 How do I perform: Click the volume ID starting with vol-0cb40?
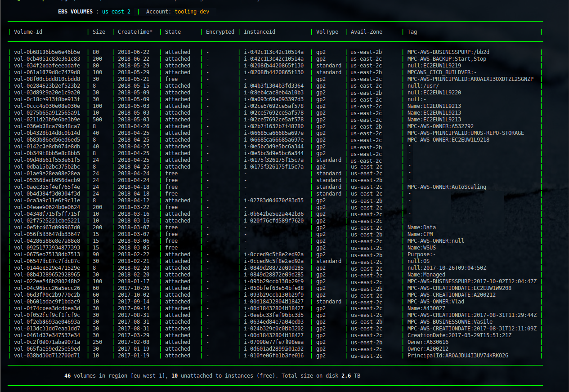(x=47, y=59)
